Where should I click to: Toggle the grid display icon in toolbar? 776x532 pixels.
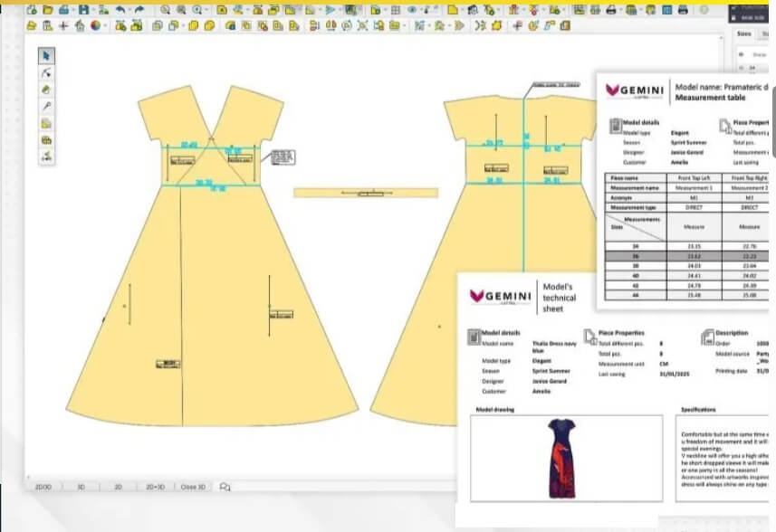click(395, 10)
